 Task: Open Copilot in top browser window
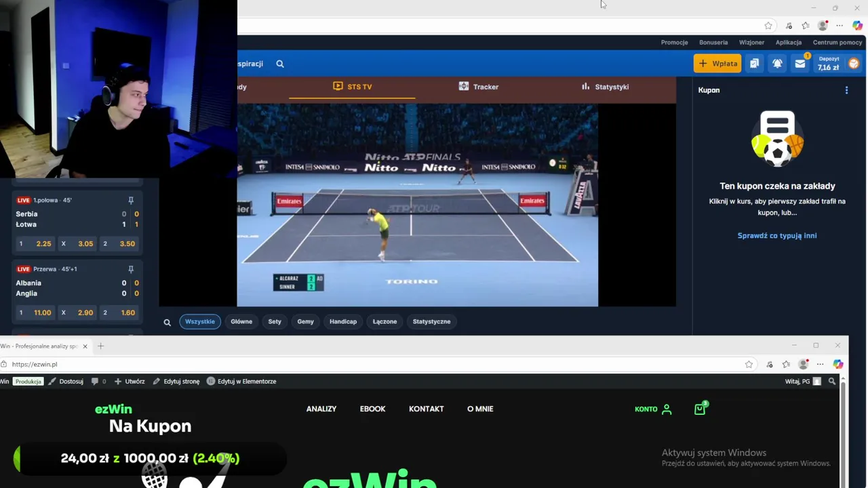(x=857, y=26)
